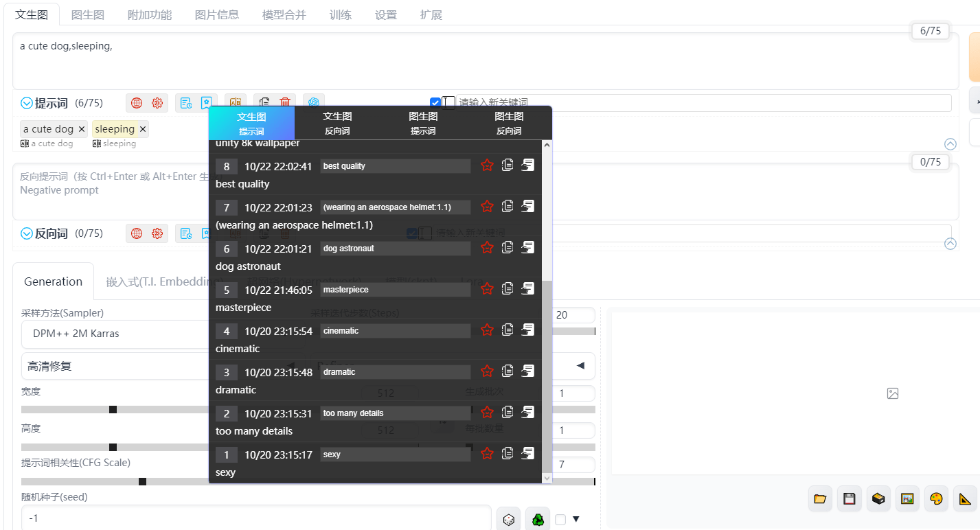Image resolution: width=980 pixels, height=530 pixels.
Task: Click the globe translate icon in 提示词 toolbar
Action: 137,103
